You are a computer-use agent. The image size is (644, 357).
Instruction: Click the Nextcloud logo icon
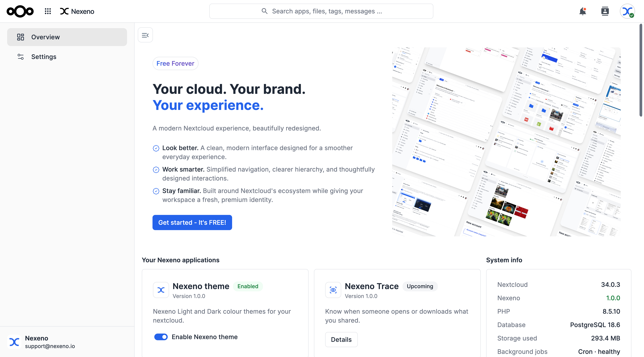pyautogui.click(x=20, y=11)
